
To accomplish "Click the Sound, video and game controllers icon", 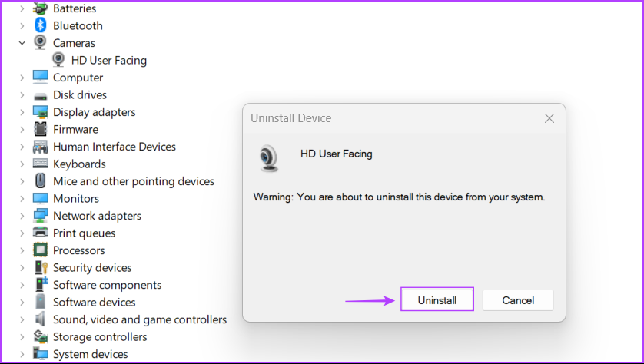I will point(41,319).
